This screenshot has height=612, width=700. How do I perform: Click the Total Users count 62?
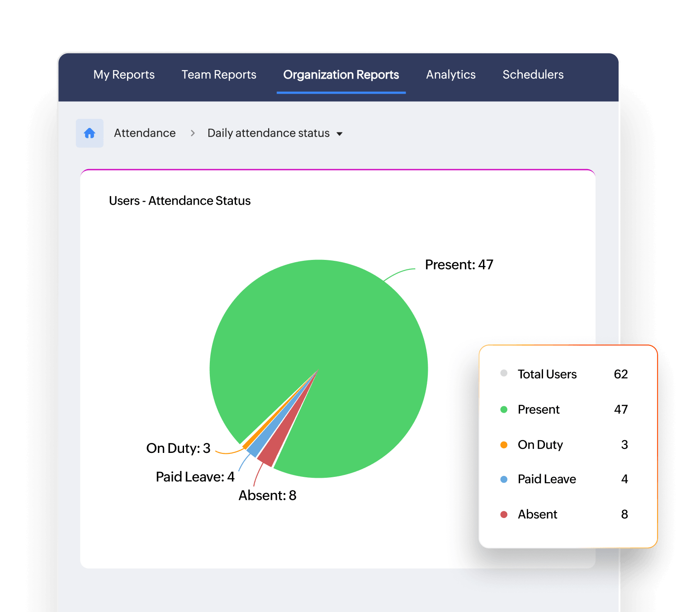click(621, 374)
